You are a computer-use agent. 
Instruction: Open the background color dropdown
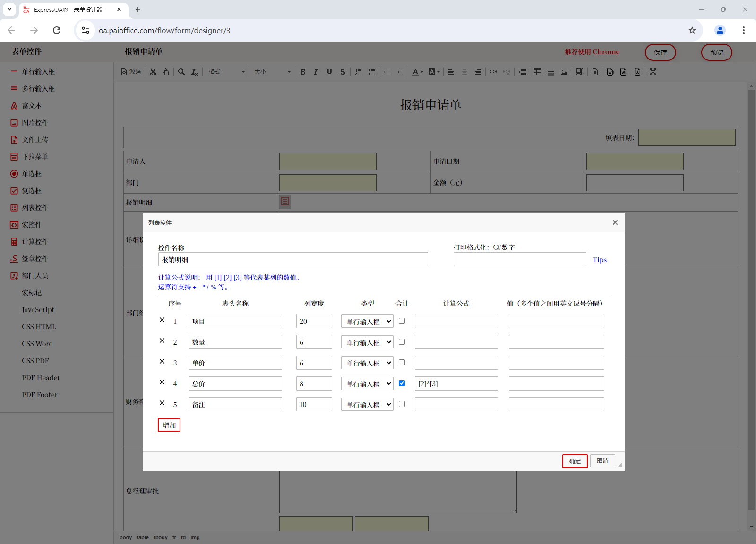(x=434, y=72)
